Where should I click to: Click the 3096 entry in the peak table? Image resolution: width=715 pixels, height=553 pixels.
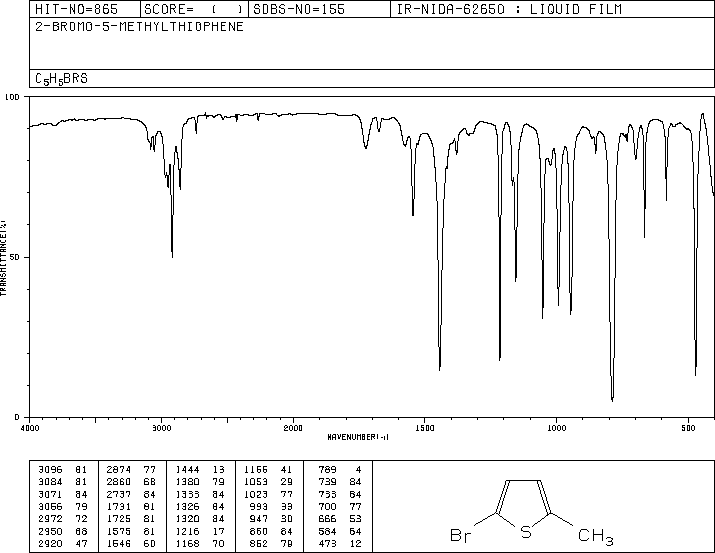tap(50, 470)
